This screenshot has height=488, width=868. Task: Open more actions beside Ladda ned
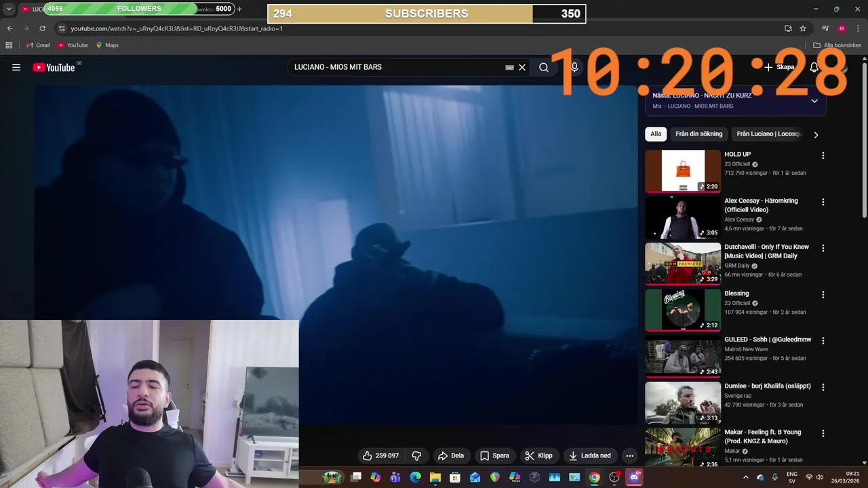[x=629, y=455]
